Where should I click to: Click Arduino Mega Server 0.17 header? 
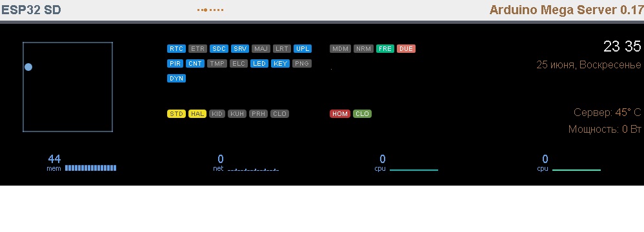tap(567, 10)
